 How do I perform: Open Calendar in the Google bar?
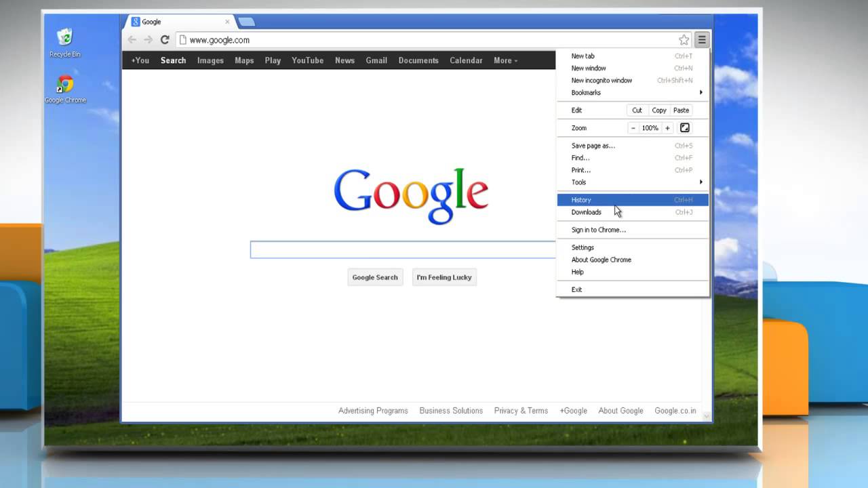tap(466, 60)
